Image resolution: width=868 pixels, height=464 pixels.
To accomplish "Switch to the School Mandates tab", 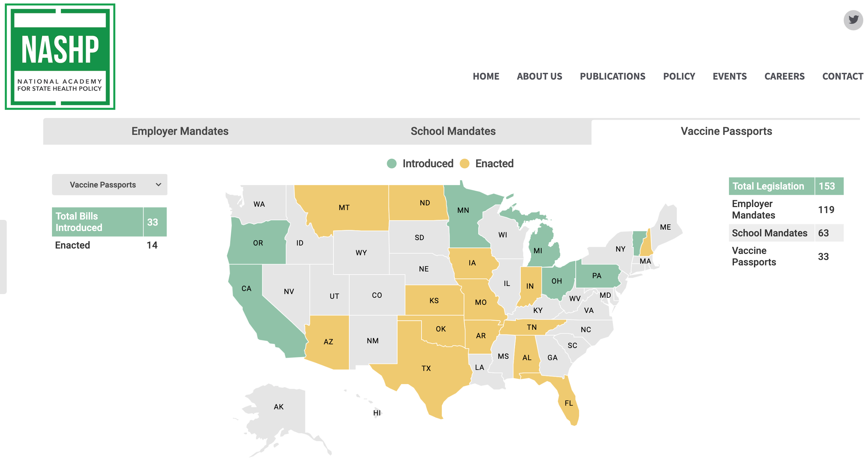I will pyautogui.click(x=453, y=131).
